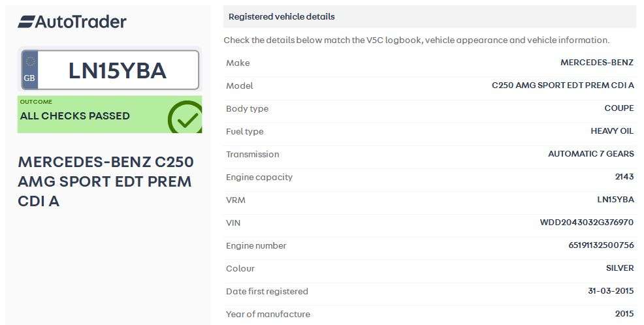
Task: Click the Mercedes-Benz C250 vehicle title
Action: [105, 181]
